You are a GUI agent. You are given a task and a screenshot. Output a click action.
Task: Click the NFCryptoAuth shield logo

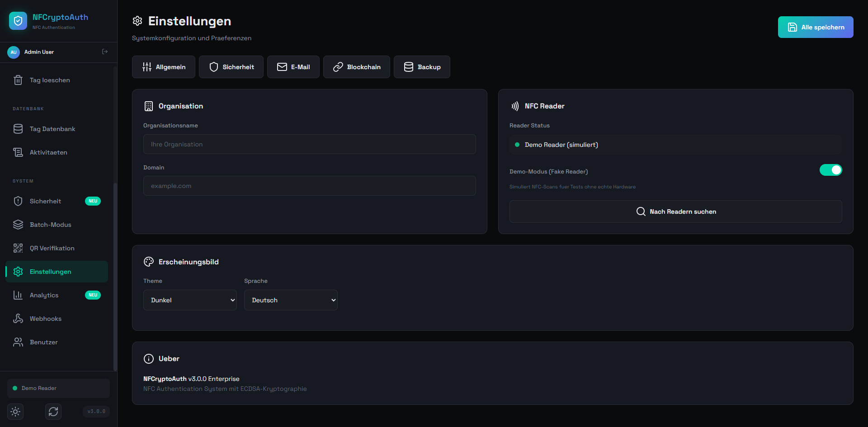click(18, 21)
